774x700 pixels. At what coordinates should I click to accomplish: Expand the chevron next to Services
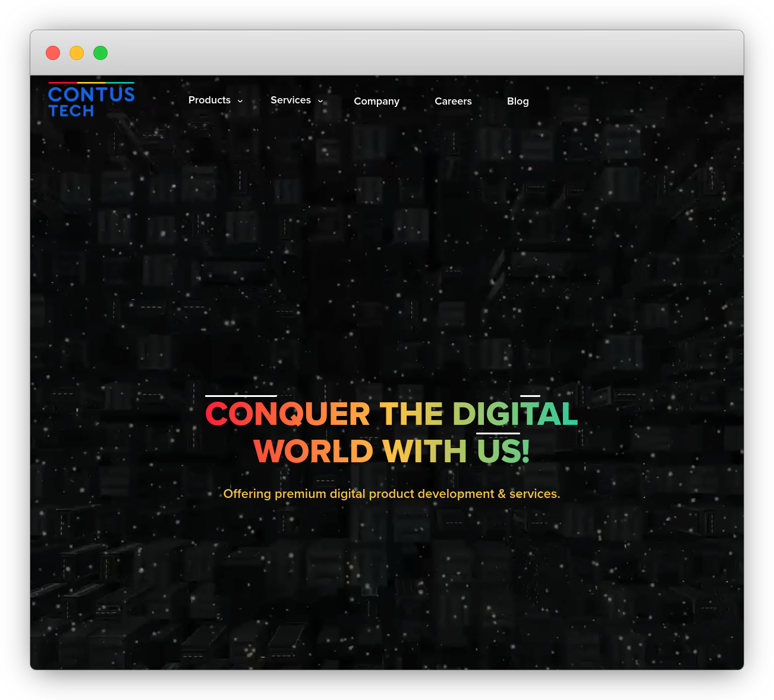point(320,102)
